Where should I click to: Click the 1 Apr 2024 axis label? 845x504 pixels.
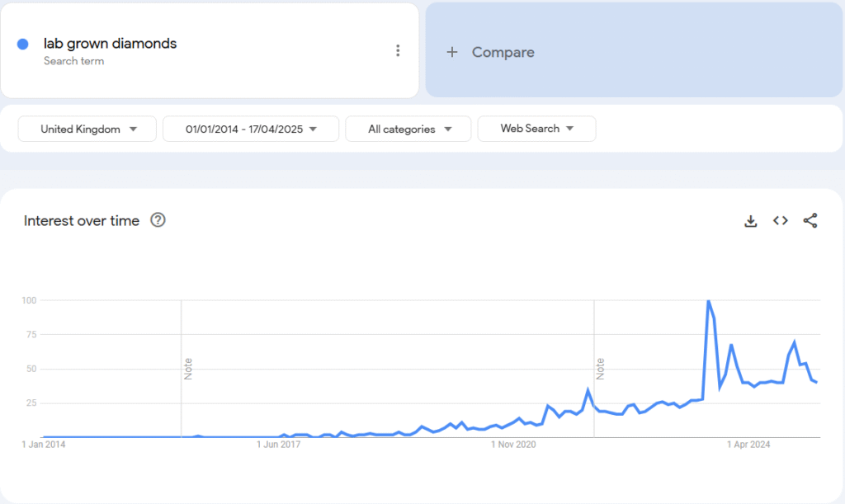[748, 445]
